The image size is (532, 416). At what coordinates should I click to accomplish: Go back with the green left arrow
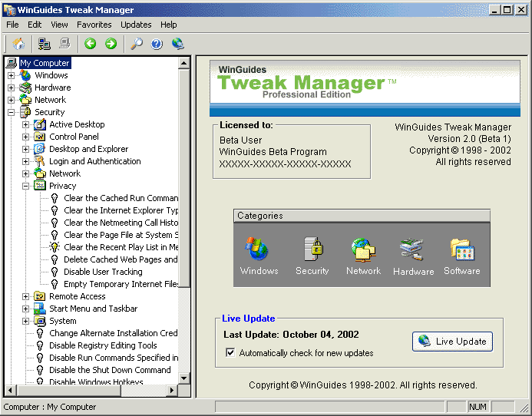pyautogui.click(x=91, y=44)
